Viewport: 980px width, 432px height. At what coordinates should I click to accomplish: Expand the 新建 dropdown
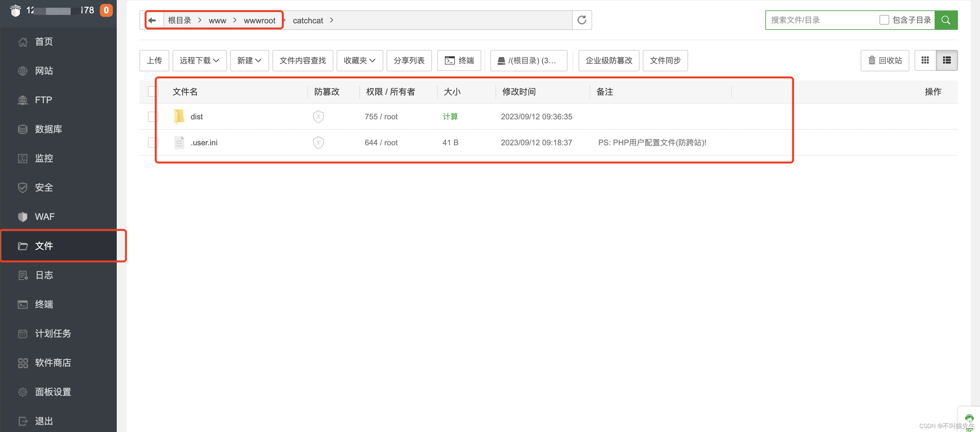pyautogui.click(x=249, y=60)
